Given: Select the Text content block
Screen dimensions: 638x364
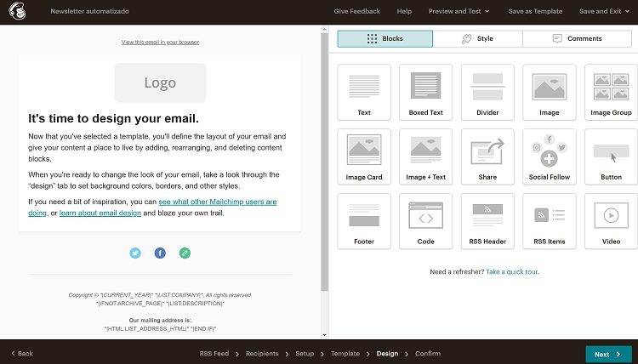Looking at the screenshot, I should click(364, 92).
